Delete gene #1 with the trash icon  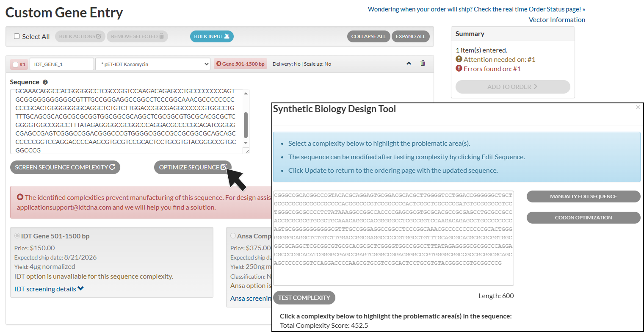(423, 64)
